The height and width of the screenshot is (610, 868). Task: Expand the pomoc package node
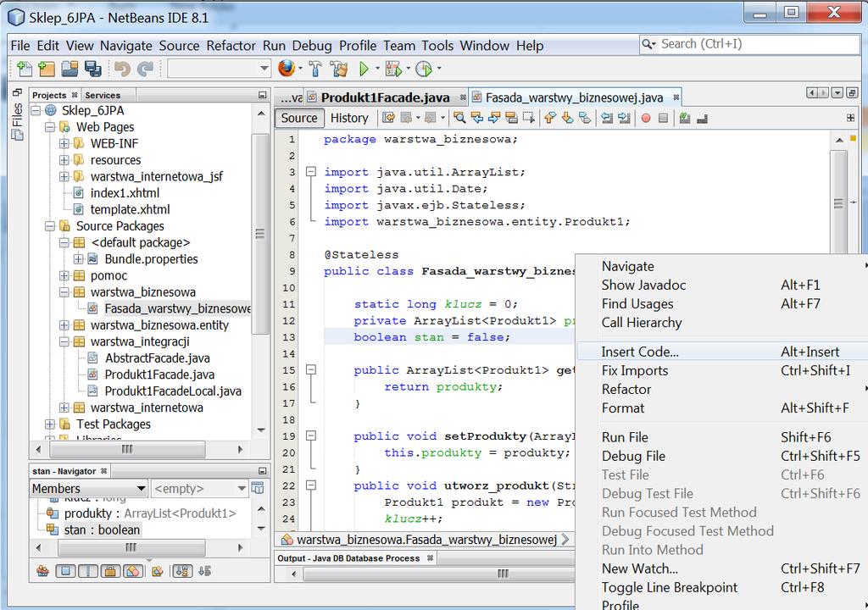click(x=64, y=275)
